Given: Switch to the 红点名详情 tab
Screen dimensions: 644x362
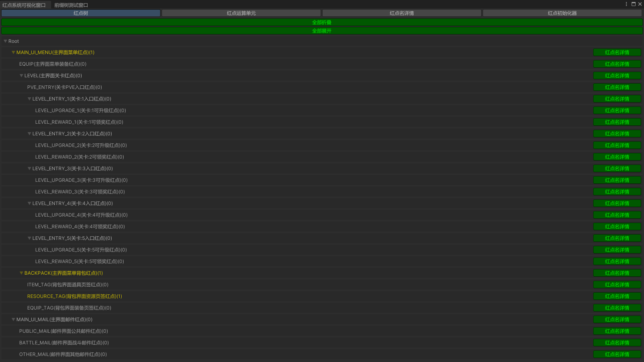Looking at the screenshot, I should click(402, 13).
